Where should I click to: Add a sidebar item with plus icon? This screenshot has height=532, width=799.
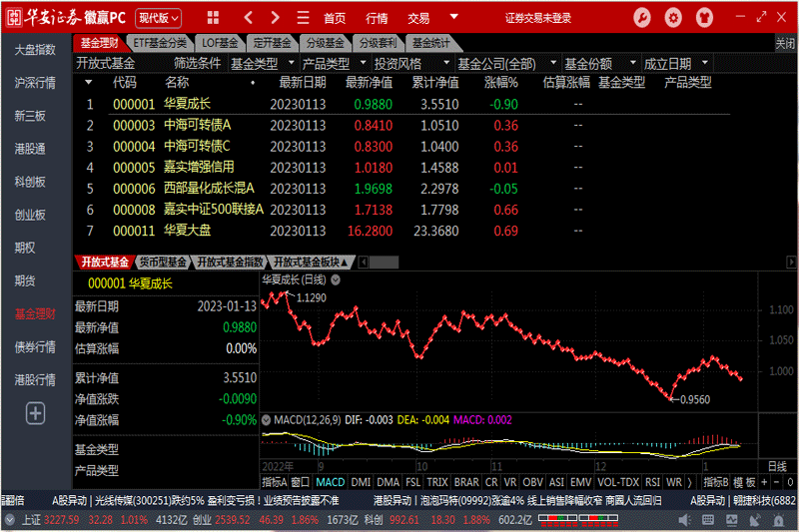pos(35,413)
